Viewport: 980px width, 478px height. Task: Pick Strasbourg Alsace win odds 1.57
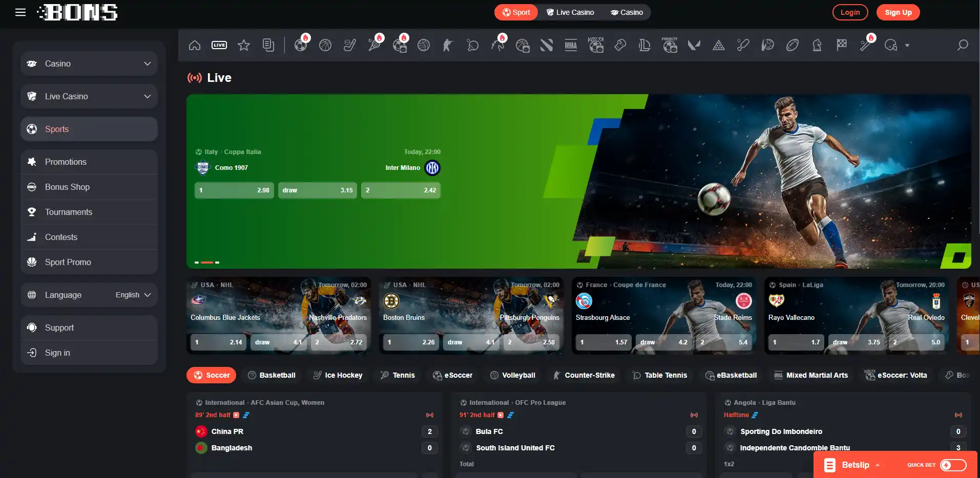point(603,342)
